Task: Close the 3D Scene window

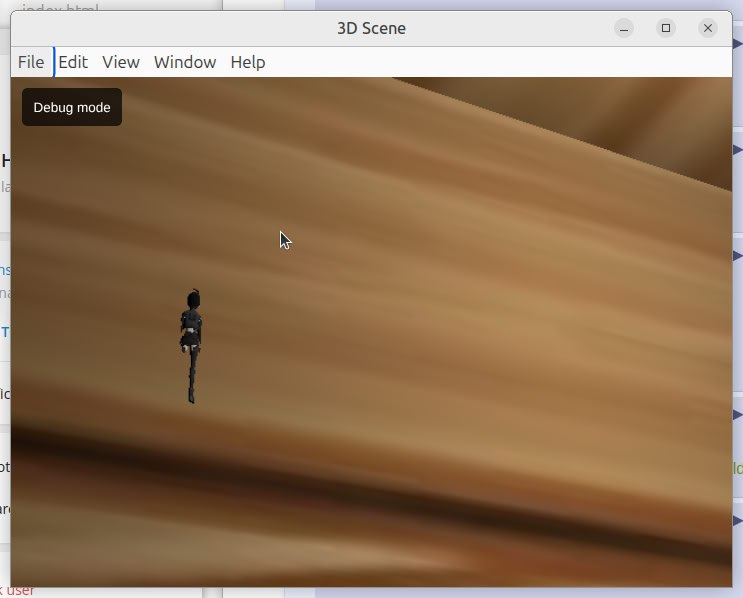Action: coord(707,28)
